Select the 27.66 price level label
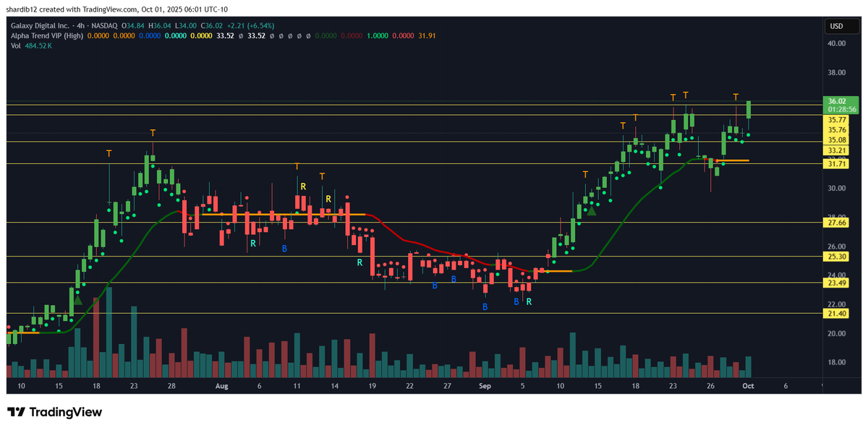The width and height of the screenshot is (868, 430). click(x=837, y=223)
